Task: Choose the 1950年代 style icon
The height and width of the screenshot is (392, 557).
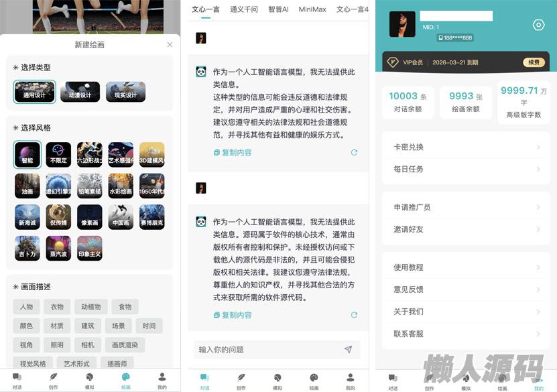Action: [152, 186]
